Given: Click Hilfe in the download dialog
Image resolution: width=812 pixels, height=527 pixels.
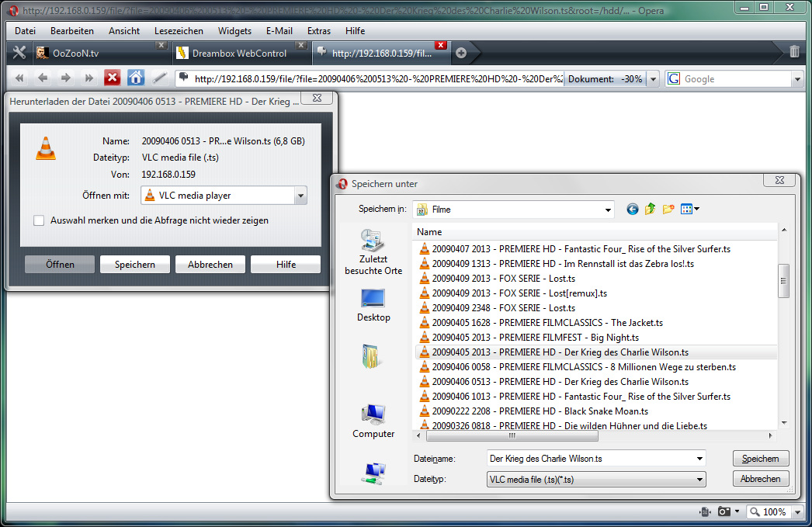Looking at the screenshot, I should (286, 265).
